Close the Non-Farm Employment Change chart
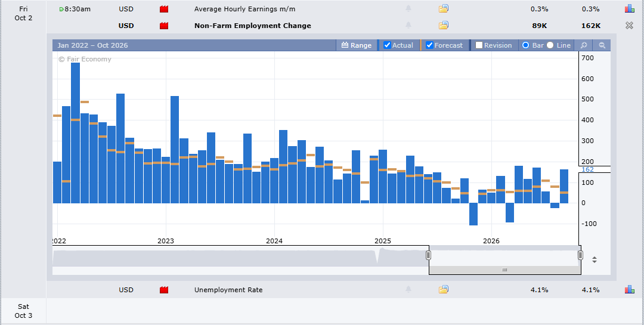This screenshot has width=644, height=325. point(629,26)
